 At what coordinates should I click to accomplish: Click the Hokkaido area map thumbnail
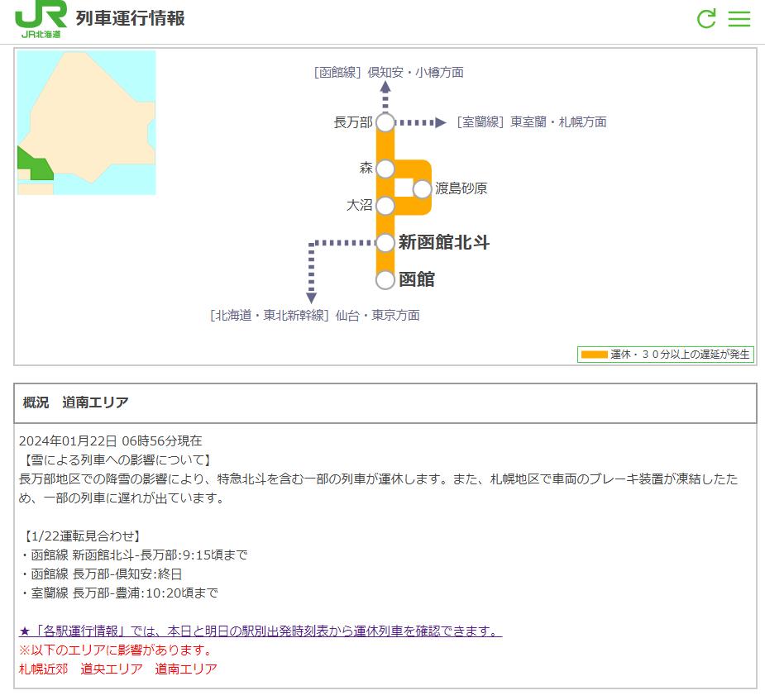[x=86, y=122]
